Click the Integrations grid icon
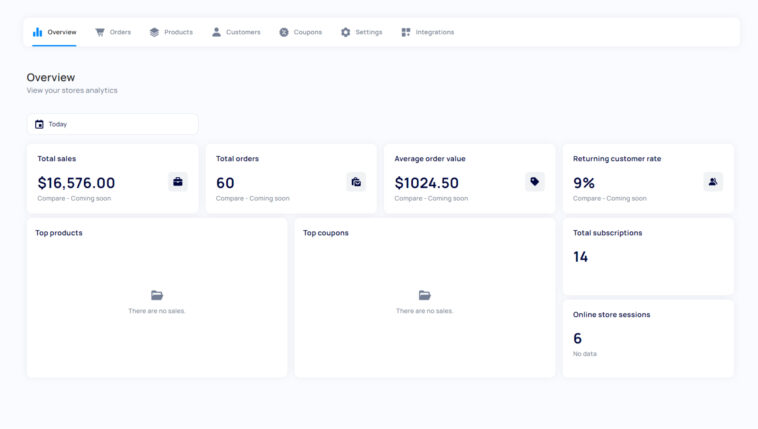This screenshot has height=429, width=758. click(406, 32)
